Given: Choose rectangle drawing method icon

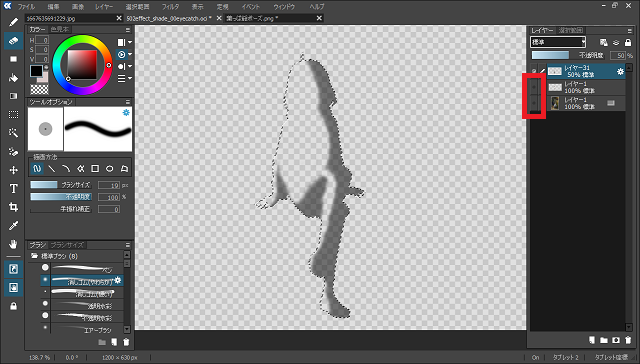Looking at the screenshot, I should (x=95, y=168).
